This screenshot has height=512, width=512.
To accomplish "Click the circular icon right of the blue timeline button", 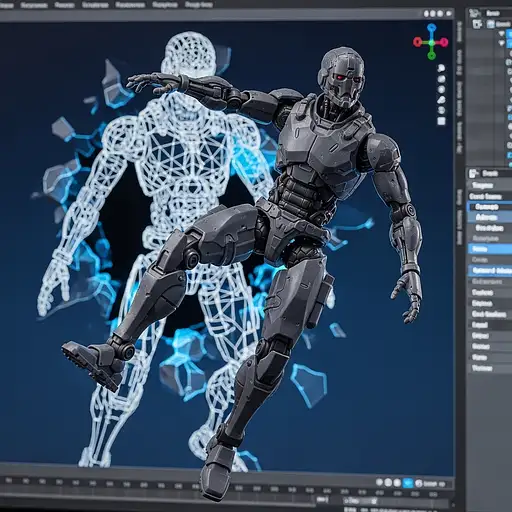I will click(419, 483).
